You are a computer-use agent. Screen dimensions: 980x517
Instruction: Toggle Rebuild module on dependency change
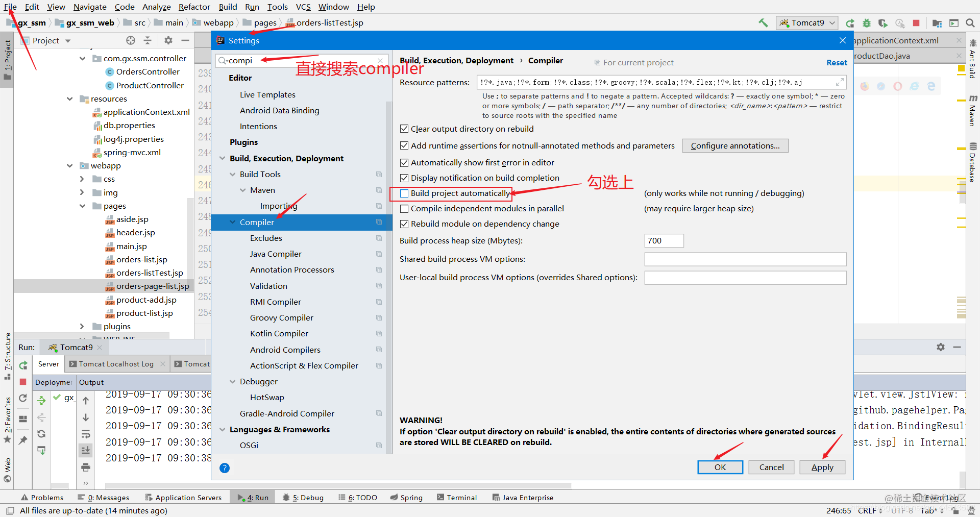click(404, 224)
